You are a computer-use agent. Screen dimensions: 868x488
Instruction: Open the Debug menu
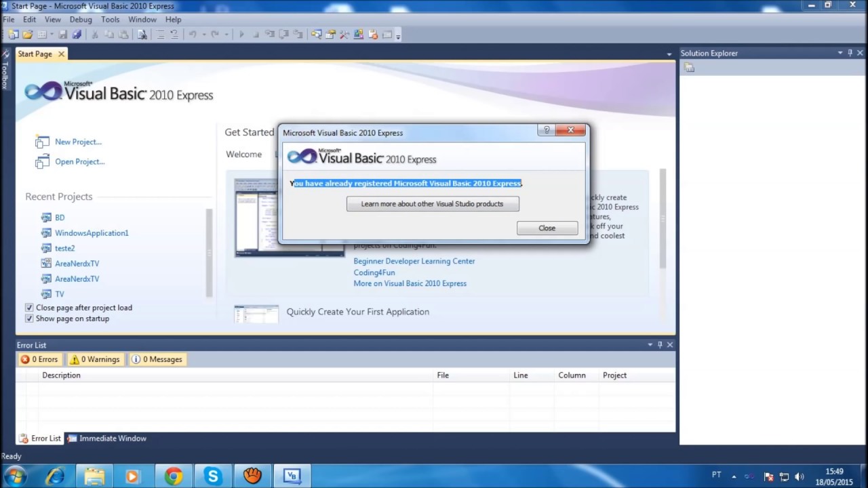[81, 20]
